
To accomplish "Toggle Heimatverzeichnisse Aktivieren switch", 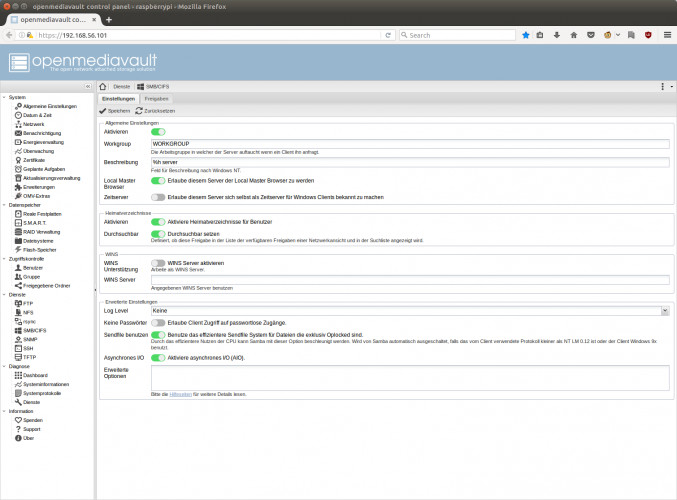I will pos(158,222).
